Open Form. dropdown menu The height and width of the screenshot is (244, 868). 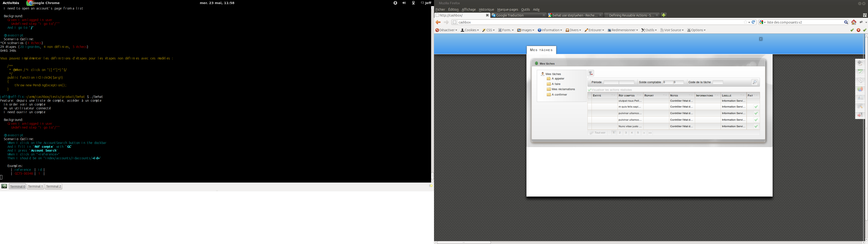[506, 30]
